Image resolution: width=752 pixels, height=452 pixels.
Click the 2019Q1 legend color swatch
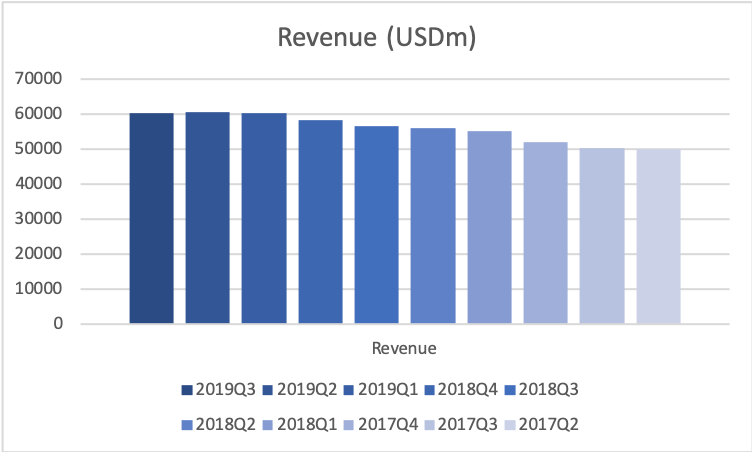pyautogui.click(x=349, y=390)
